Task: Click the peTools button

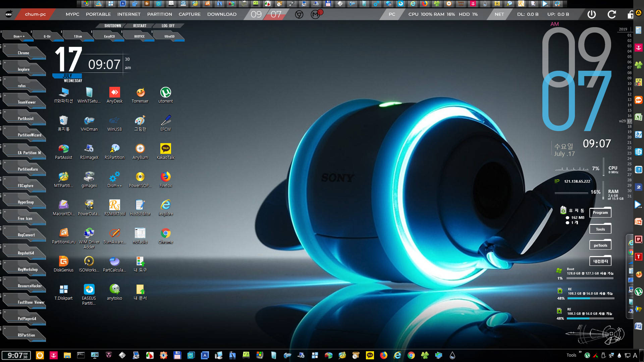Action: (x=600, y=245)
